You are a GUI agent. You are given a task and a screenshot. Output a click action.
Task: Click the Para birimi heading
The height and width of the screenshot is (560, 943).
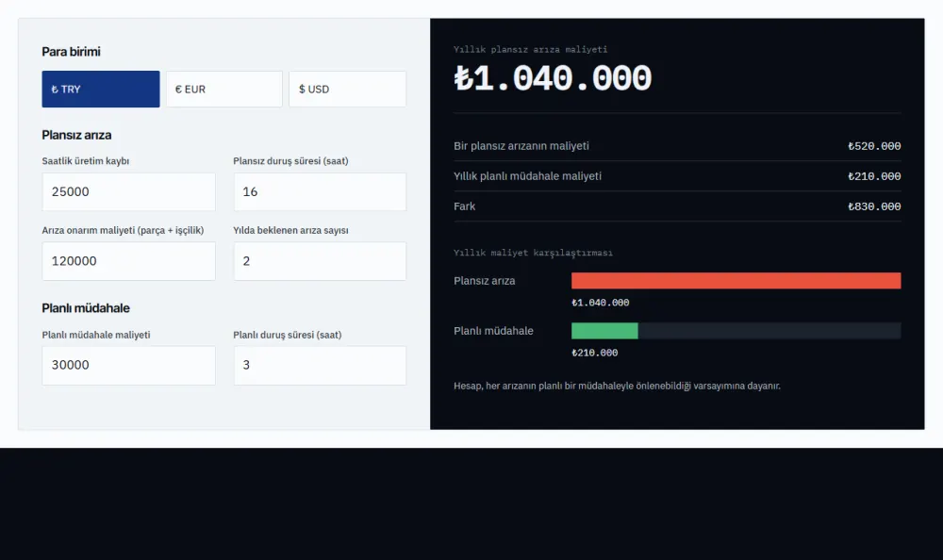tap(71, 52)
